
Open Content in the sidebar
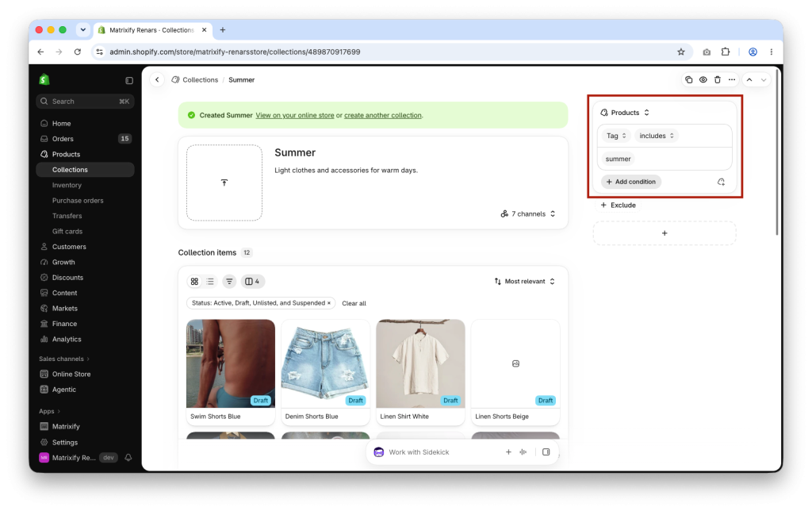(64, 293)
